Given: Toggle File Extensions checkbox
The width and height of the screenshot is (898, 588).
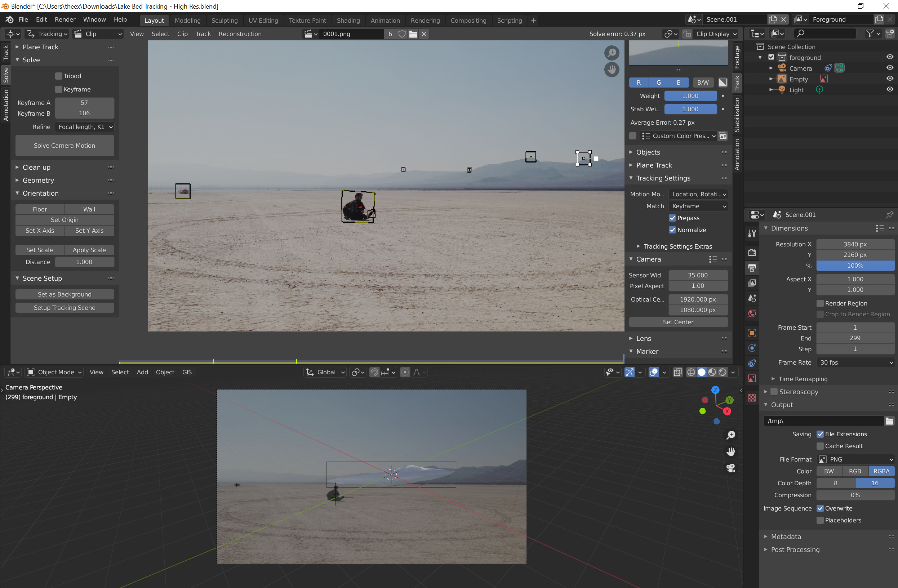Looking at the screenshot, I should pos(820,434).
